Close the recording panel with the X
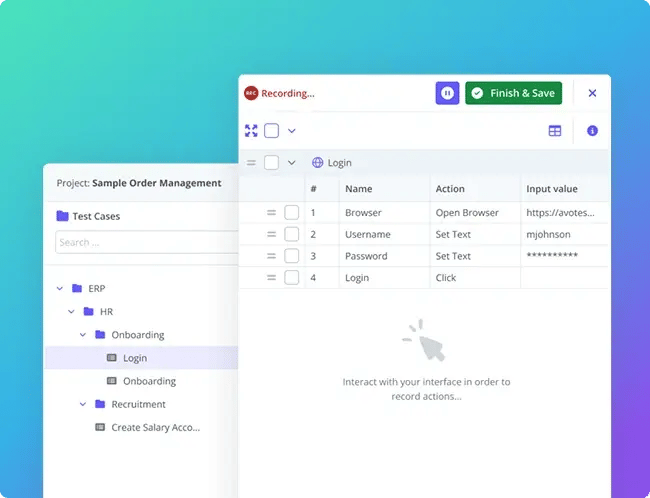650x498 pixels. (x=592, y=93)
